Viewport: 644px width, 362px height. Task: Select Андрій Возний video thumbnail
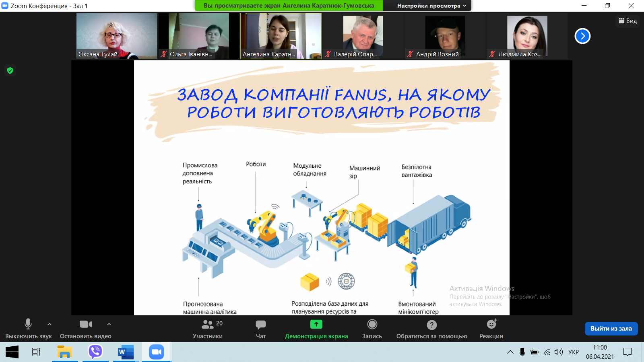[445, 36]
